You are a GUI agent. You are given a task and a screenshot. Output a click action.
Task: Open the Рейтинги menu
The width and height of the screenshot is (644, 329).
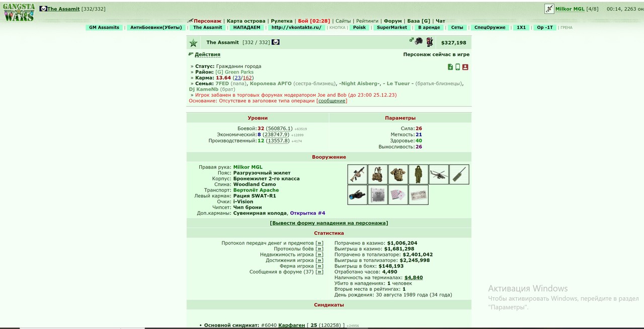[x=367, y=21]
